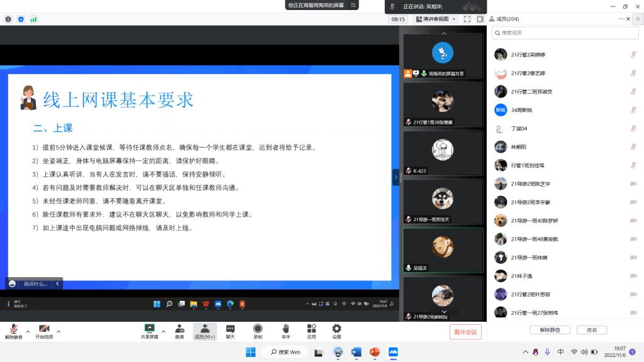Screen dimensions: 644x362
Task: Expand share screen options arrow
Action: point(164,331)
